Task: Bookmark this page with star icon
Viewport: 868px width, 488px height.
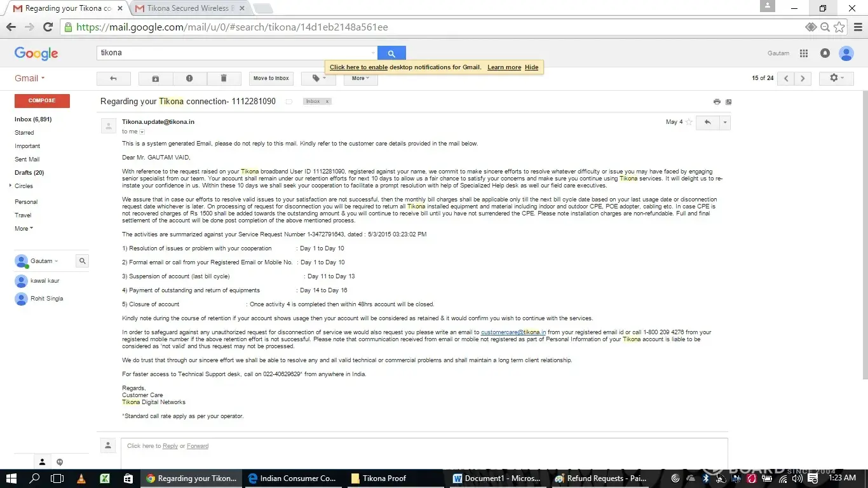Action: (839, 27)
